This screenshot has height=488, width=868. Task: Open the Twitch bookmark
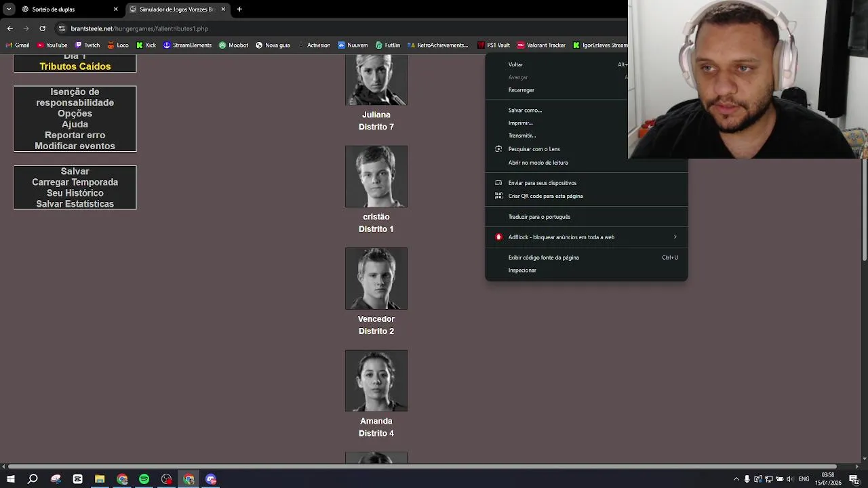(87, 45)
